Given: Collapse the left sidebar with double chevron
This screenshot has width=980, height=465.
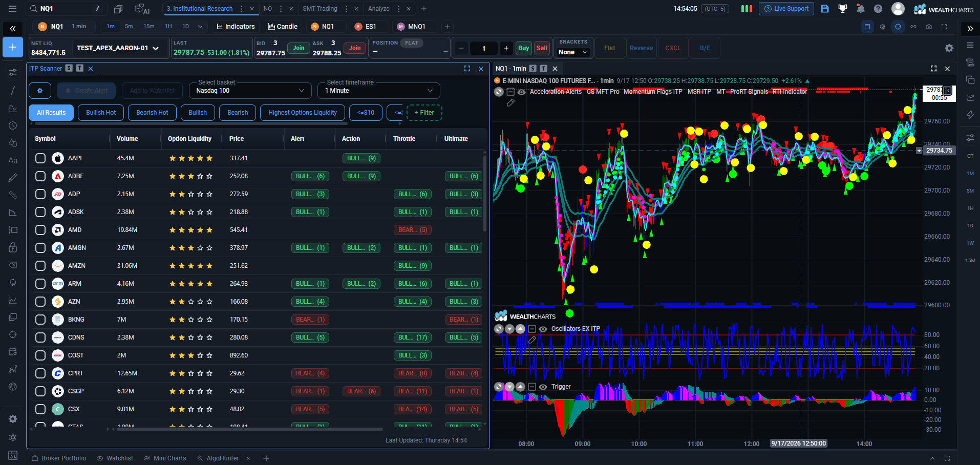Looking at the screenshot, I should pyautogui.click(x=13, y=29).
